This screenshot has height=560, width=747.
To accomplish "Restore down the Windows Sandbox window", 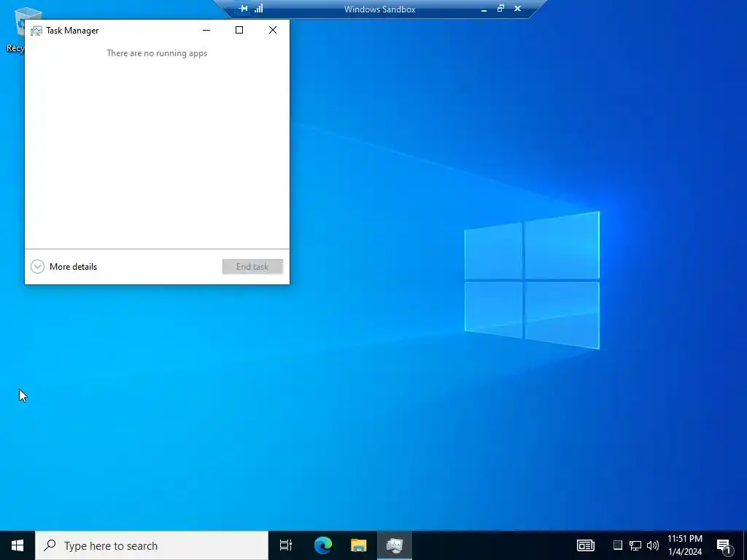I will click(500, 9).
